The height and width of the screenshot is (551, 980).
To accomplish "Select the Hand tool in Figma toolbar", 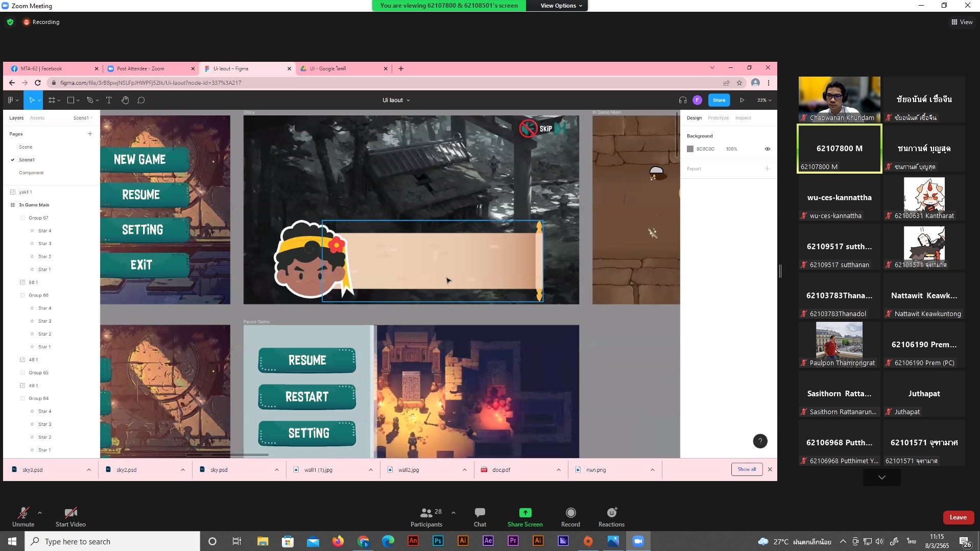I will 125,100.
